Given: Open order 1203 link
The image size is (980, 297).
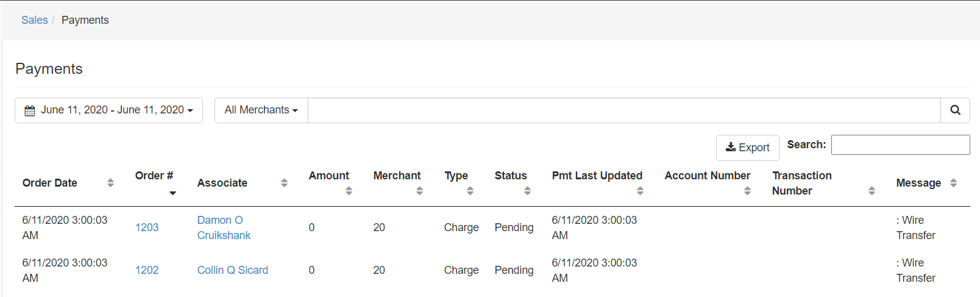Looking at the screenshot, I should click(x=147, y=227).
